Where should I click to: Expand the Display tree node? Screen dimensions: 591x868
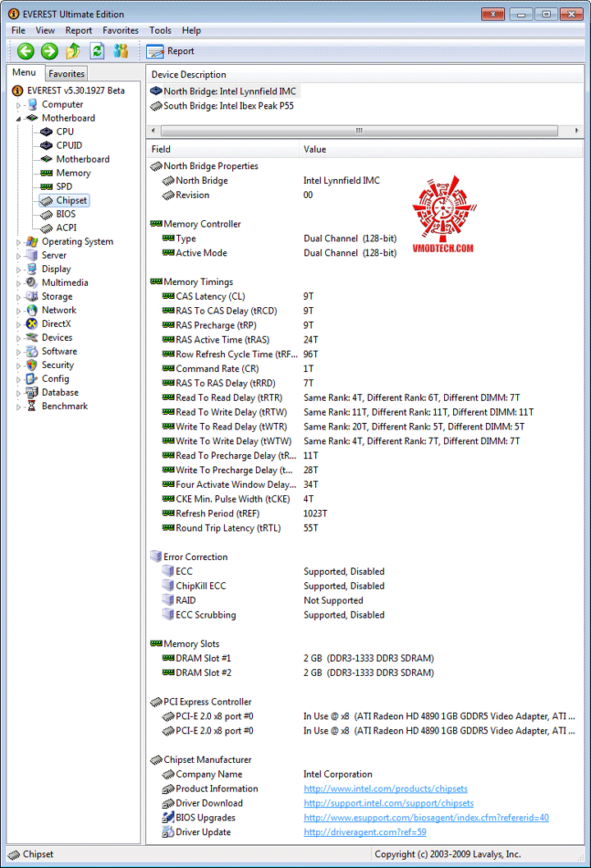tap(18, 269)
